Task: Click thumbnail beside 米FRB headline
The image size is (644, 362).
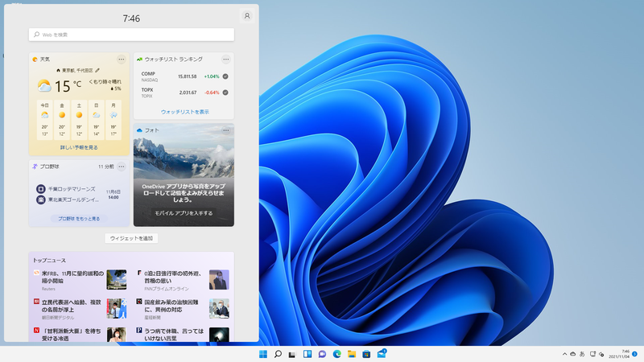Action: (117, 279)
